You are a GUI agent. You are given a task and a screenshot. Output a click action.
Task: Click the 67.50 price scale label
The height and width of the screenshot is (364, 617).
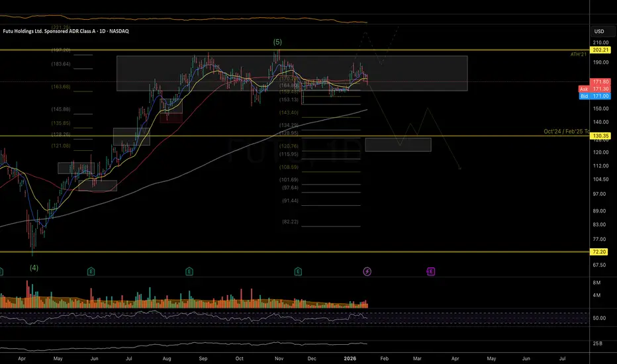click(x=599, y=265)
